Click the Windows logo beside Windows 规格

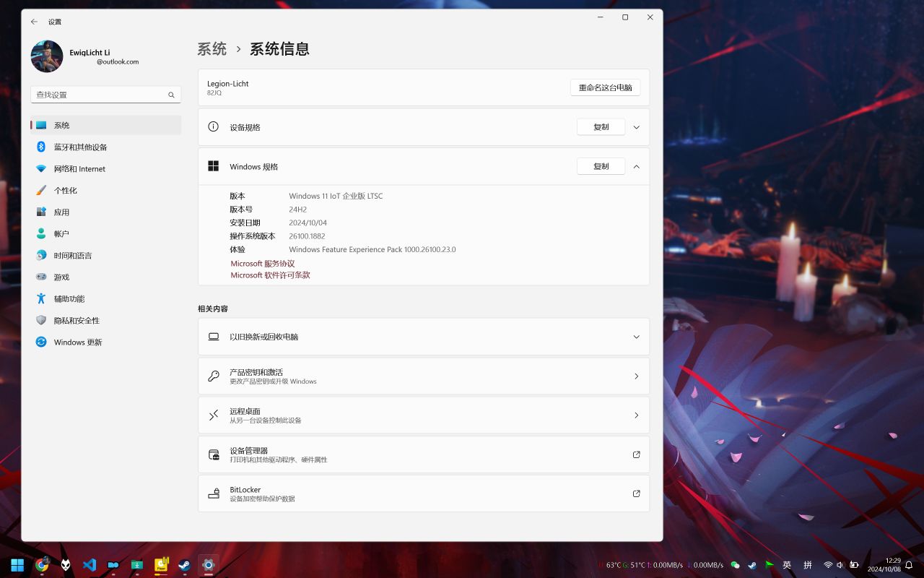tap(213, 166)
